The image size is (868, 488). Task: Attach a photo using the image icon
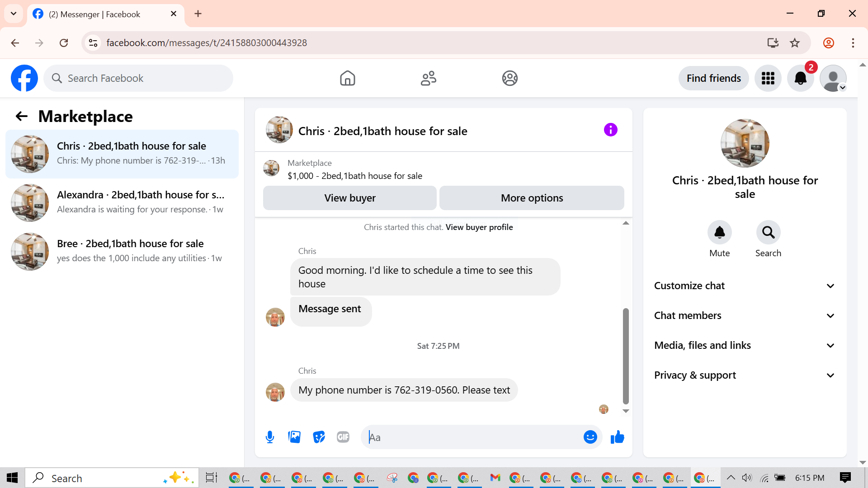tap(294, 437)
